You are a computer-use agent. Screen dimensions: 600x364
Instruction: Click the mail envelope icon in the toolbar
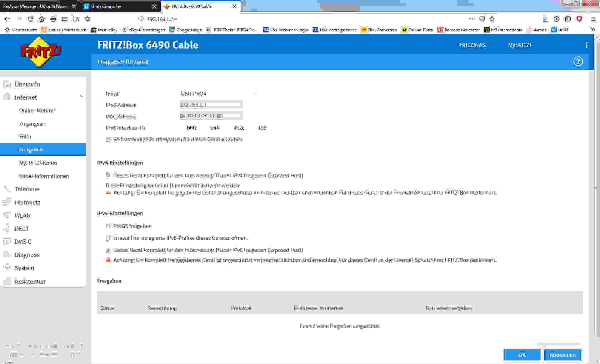[x=65, y=19]
